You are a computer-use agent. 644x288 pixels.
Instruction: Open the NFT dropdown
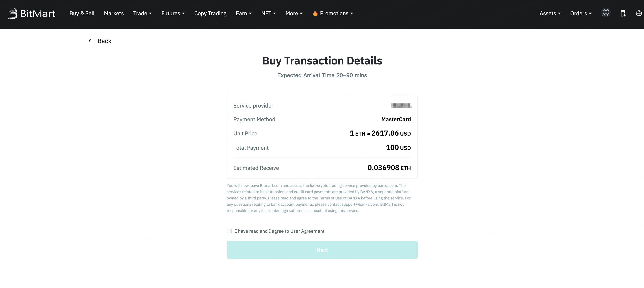[x=269, y=14]
